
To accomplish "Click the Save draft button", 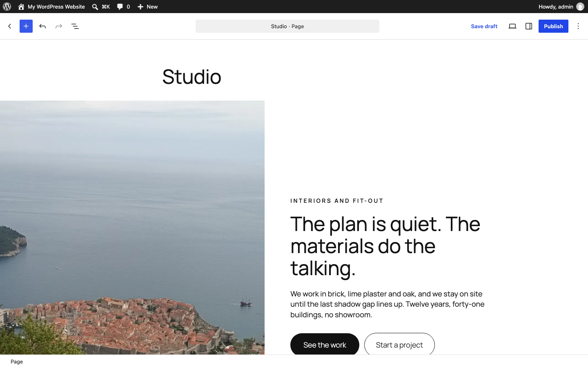I will [484, 26].
